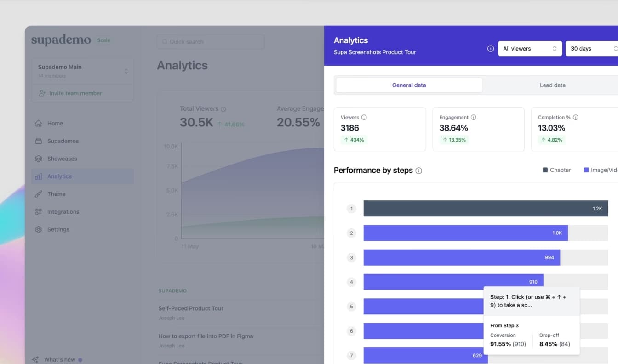Click the What's new sparkle icon
The height and width of the screenshot is (364, 618).
point(35,359)
